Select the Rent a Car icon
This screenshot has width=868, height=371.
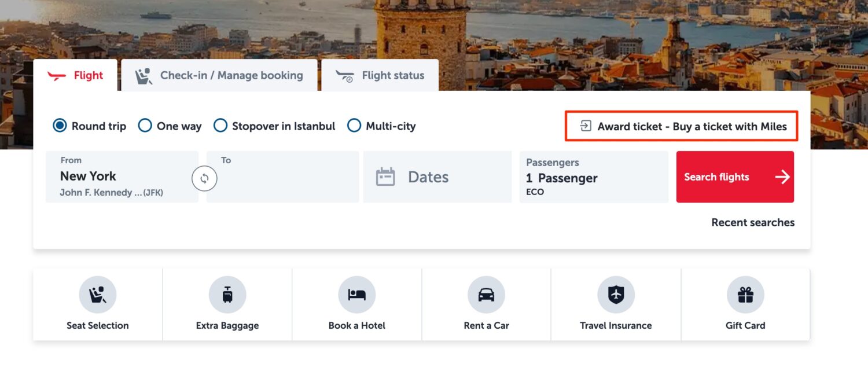pyautogui.click(x=486, y=294)
